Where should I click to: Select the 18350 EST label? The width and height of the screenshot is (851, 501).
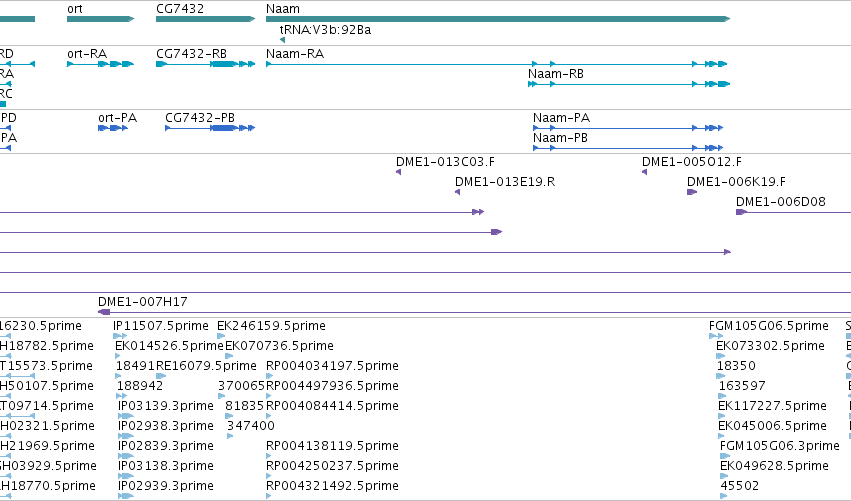(x=736, y=366)
